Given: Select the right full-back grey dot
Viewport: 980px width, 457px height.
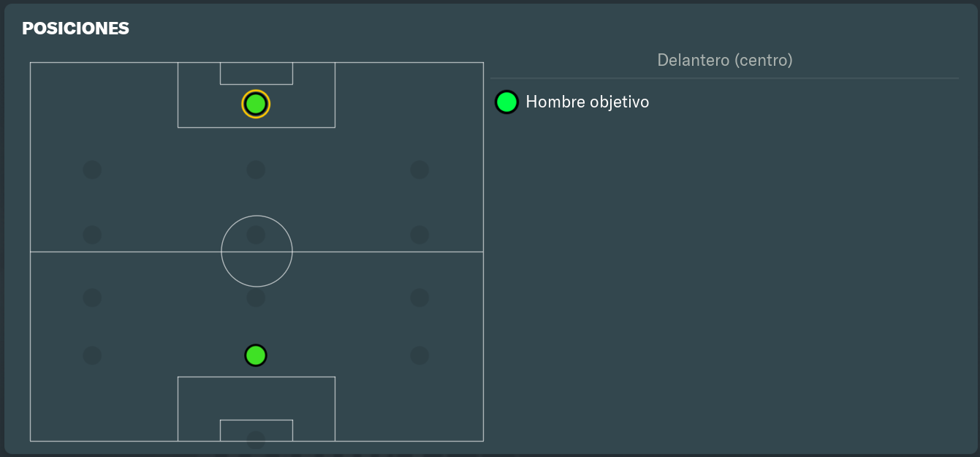Looking at the screenshot, I should (419, 355).
